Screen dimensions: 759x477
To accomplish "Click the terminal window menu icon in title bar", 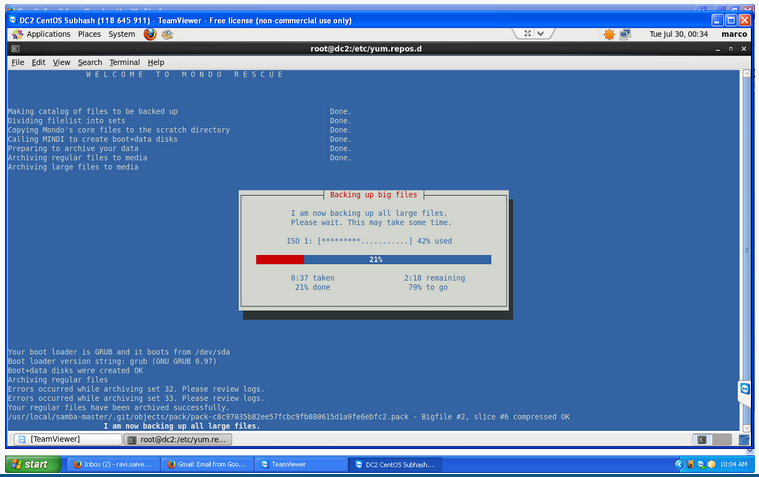I will tap(15, 48).
